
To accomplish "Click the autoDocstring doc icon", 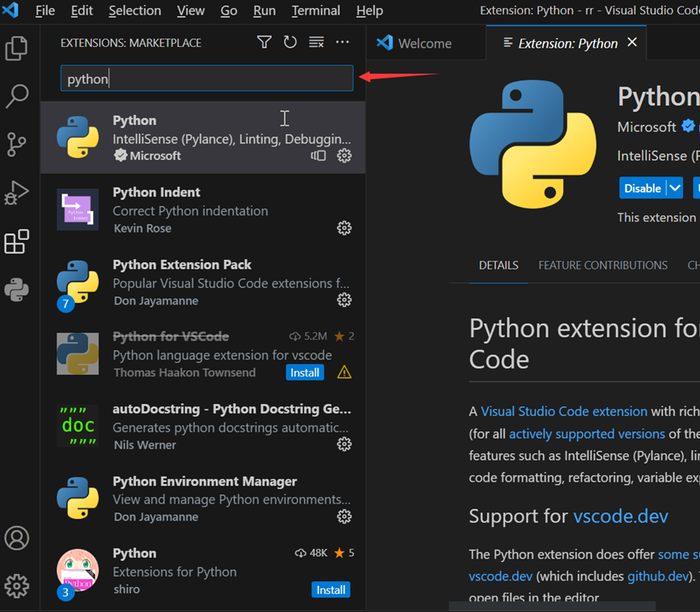I will (x=78, y=426).
